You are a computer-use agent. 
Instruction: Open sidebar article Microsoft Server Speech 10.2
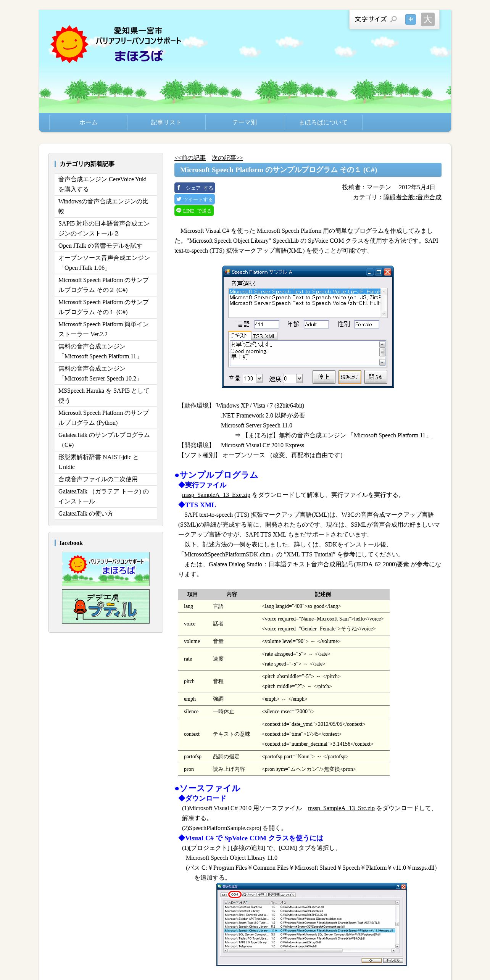[x=106, y=374]
